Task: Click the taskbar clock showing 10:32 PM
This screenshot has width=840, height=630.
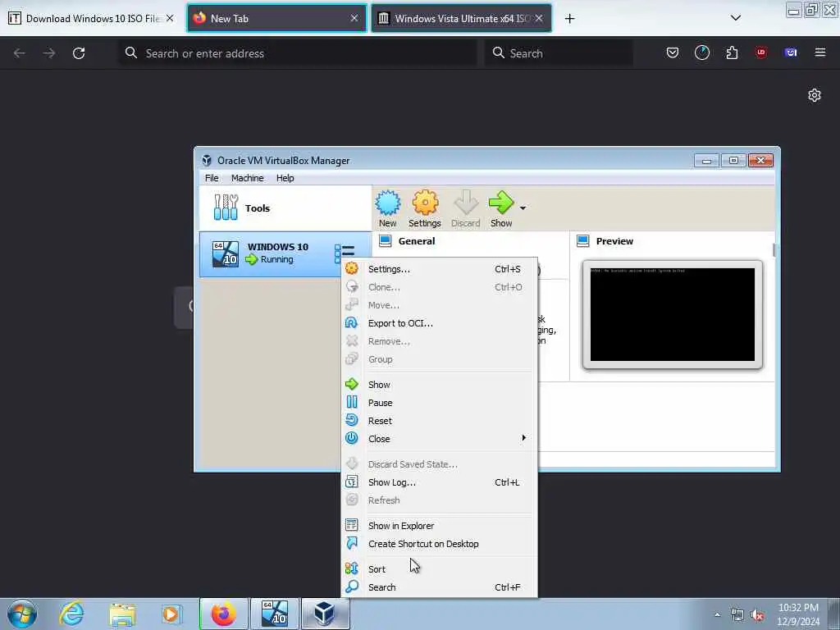Action: 797,614
